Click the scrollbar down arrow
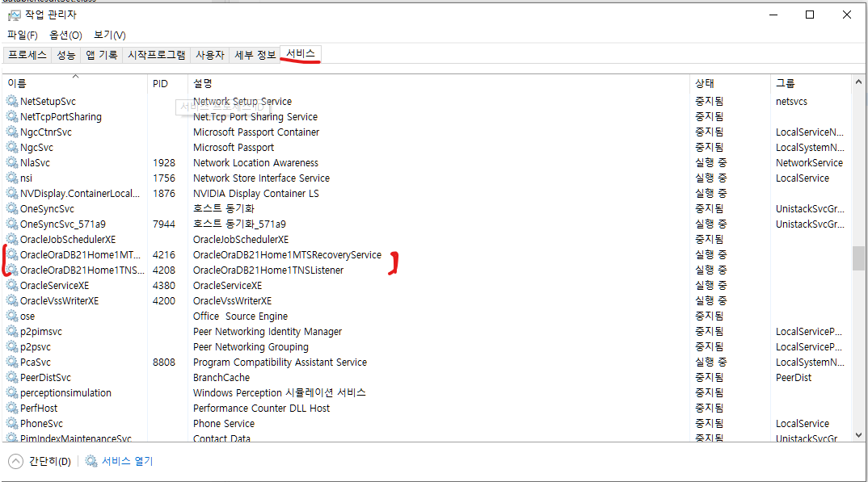This screenshot has width=868, height=482. tap(858, 435)
